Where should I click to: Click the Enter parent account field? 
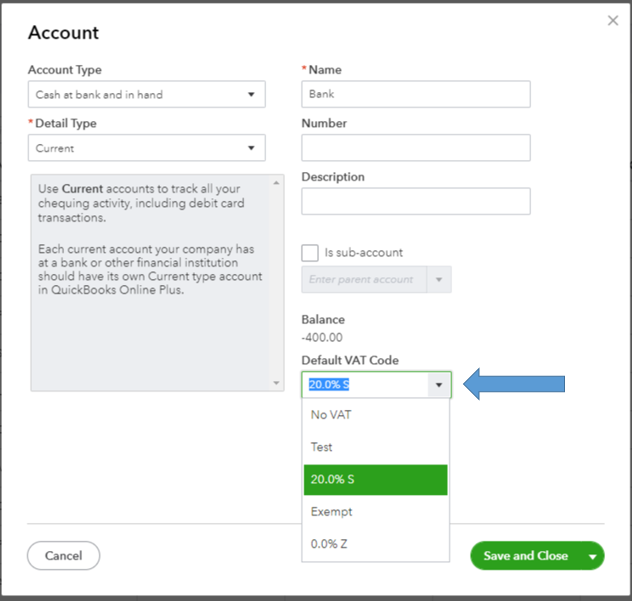tap(364, 279)
